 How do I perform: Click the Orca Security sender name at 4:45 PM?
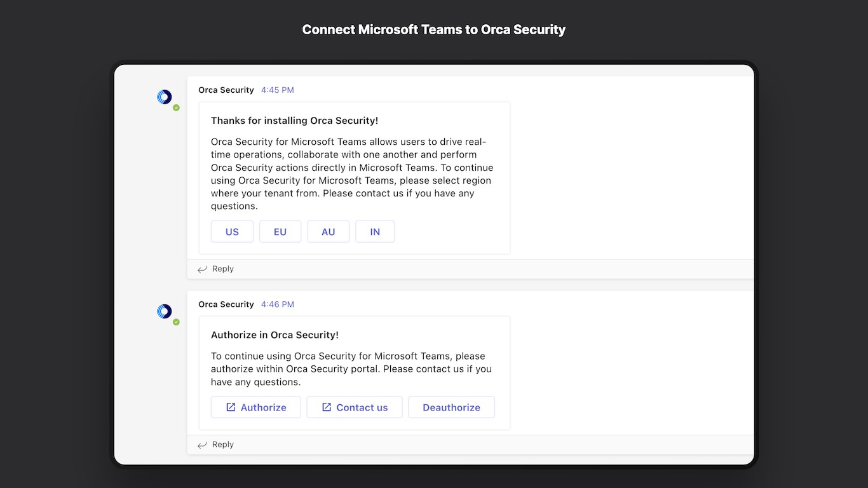pos(226,90)
